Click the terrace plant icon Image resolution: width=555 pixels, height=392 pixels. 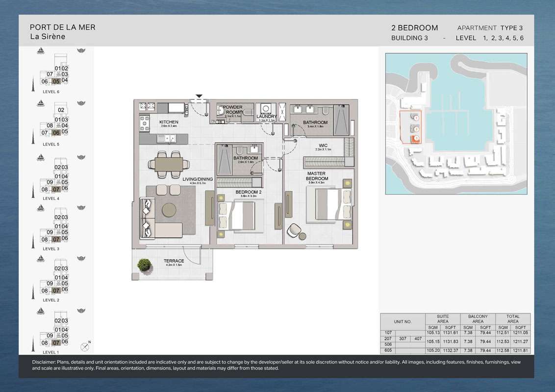click(144, 265)
